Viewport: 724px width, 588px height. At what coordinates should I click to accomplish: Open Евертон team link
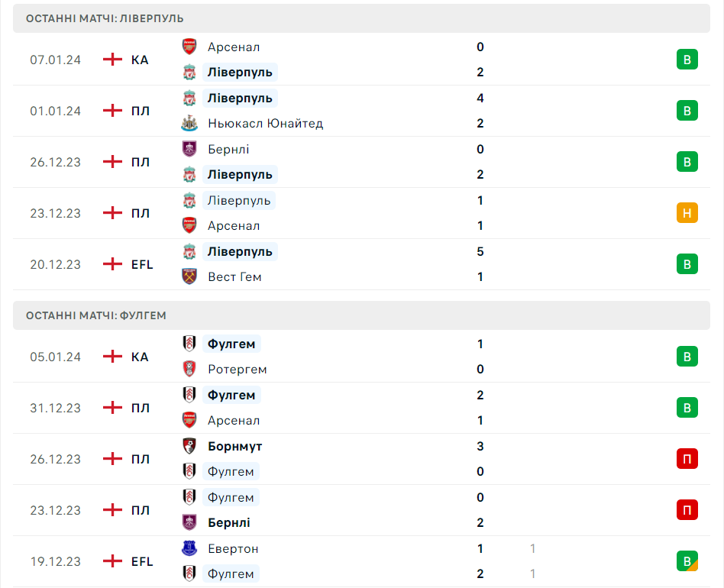click(x=233, y=548)
